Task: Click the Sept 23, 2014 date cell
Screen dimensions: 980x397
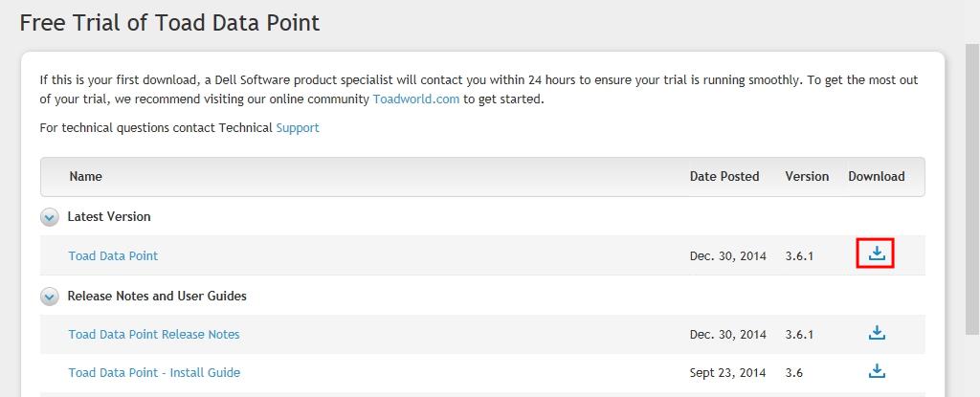Action: pyautogui.click(x=727, y=372)
